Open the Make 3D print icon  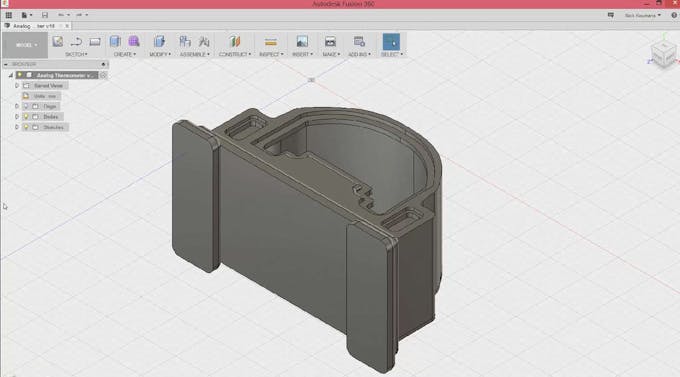pyautogui.click(x=330, y=42)
